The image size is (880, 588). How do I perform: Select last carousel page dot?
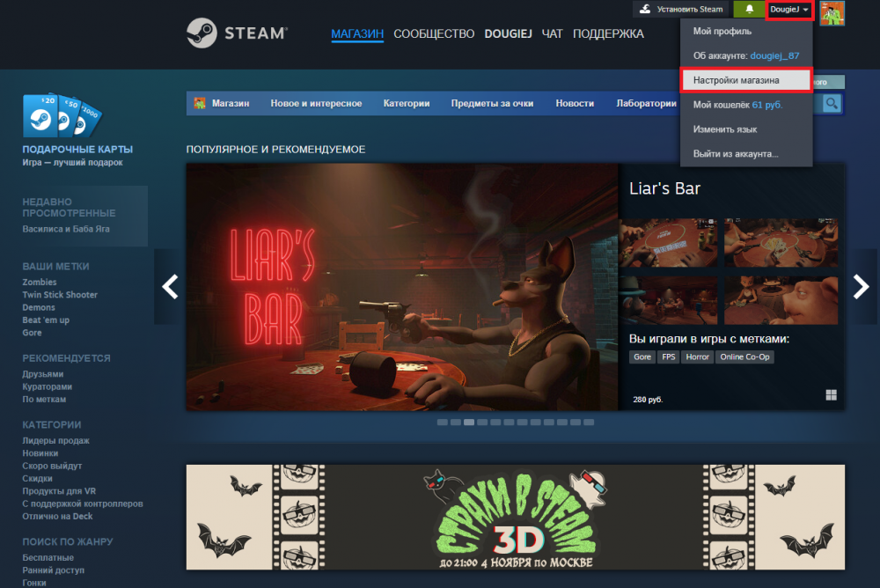[x=589, y=423]
